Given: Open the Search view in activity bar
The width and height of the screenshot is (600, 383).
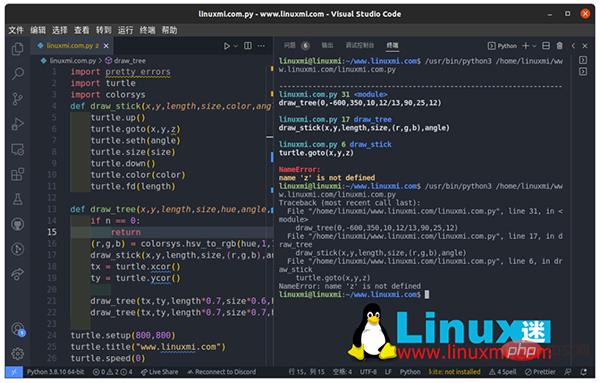Looking at the screenshot, I should 18,73.
